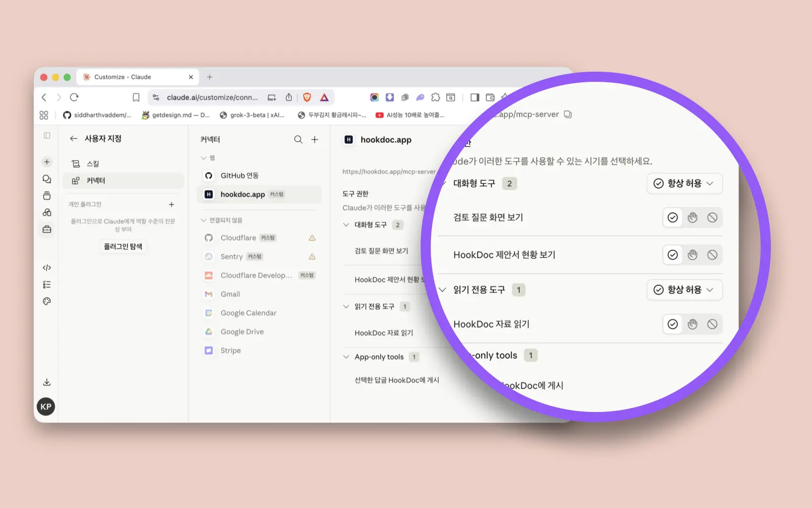Go back with the browser back arrow
Screen dimensions: 812x508
click(44, 97)
